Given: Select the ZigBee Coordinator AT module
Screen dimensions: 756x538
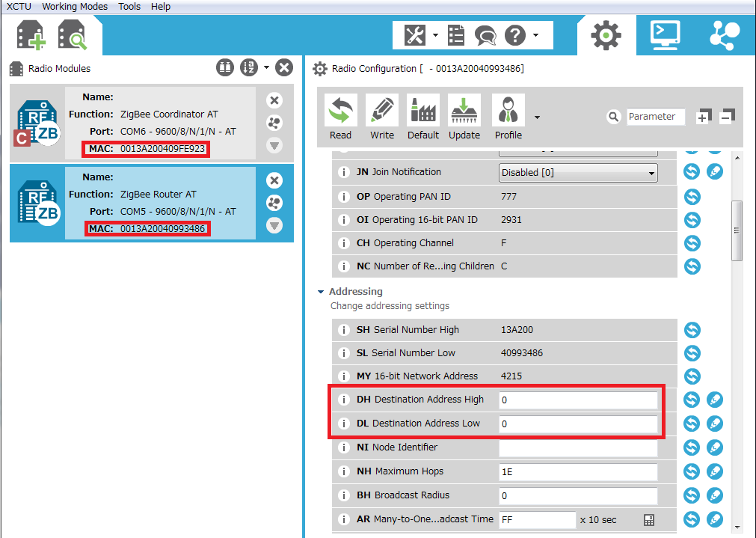Looking at the screenshot, I should [152, 123].
